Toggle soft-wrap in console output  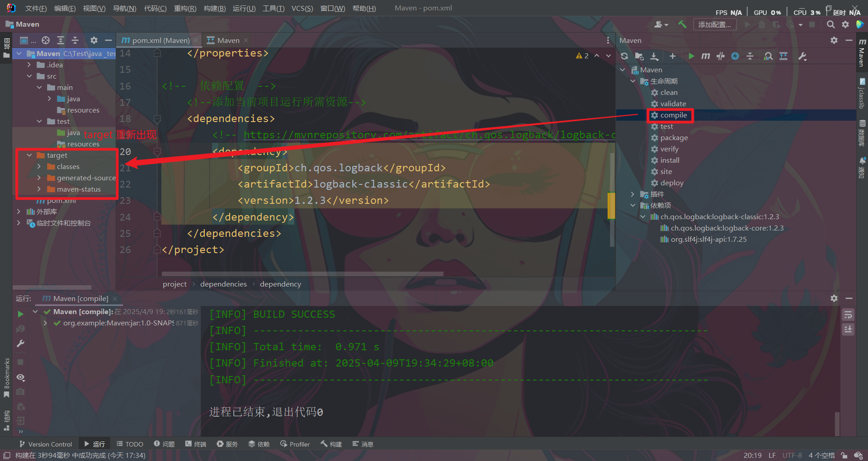coord(848,315)
